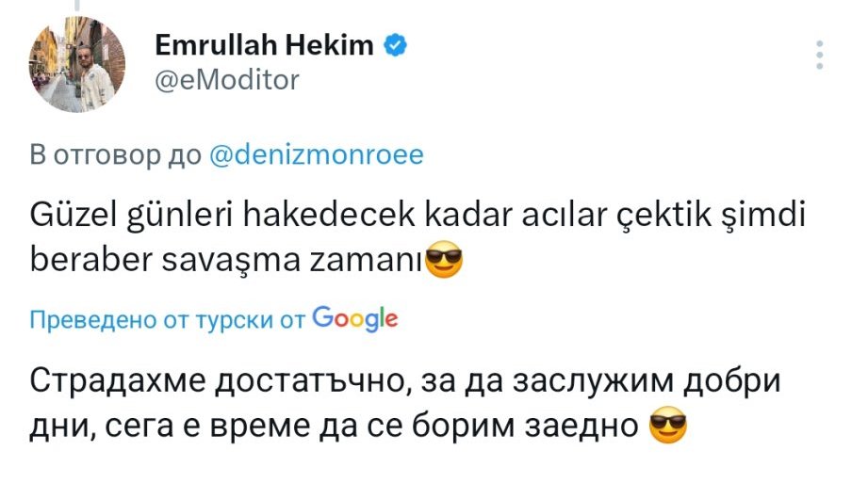Click the blue verified badge
This screenshot has height=483, width=868.
coord(397,45)
